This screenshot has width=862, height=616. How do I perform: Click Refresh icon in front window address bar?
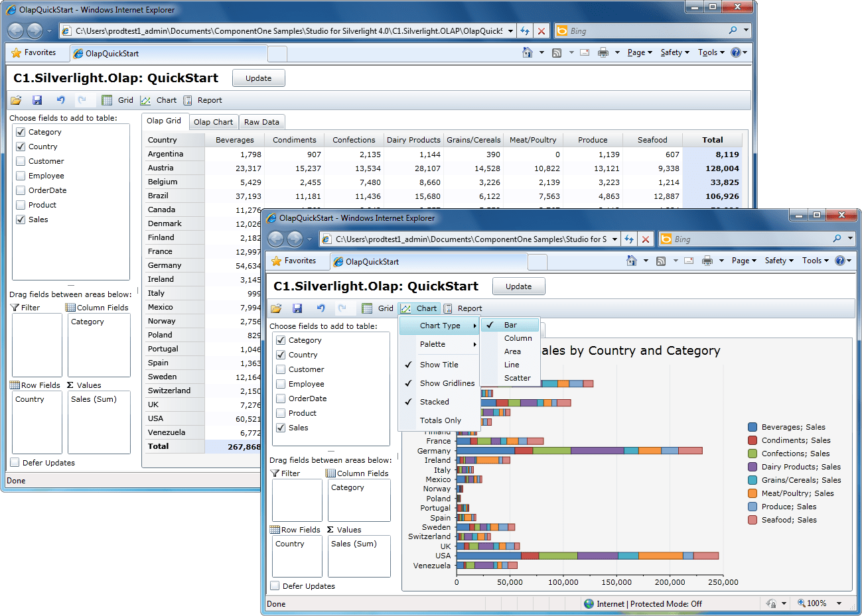coord(629,239)
